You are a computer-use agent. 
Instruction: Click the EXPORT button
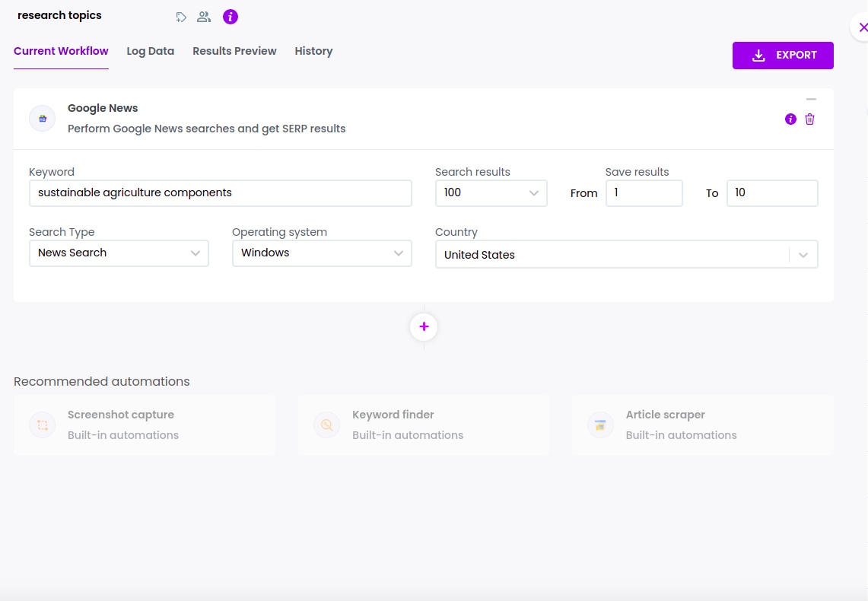click(783, 55)
